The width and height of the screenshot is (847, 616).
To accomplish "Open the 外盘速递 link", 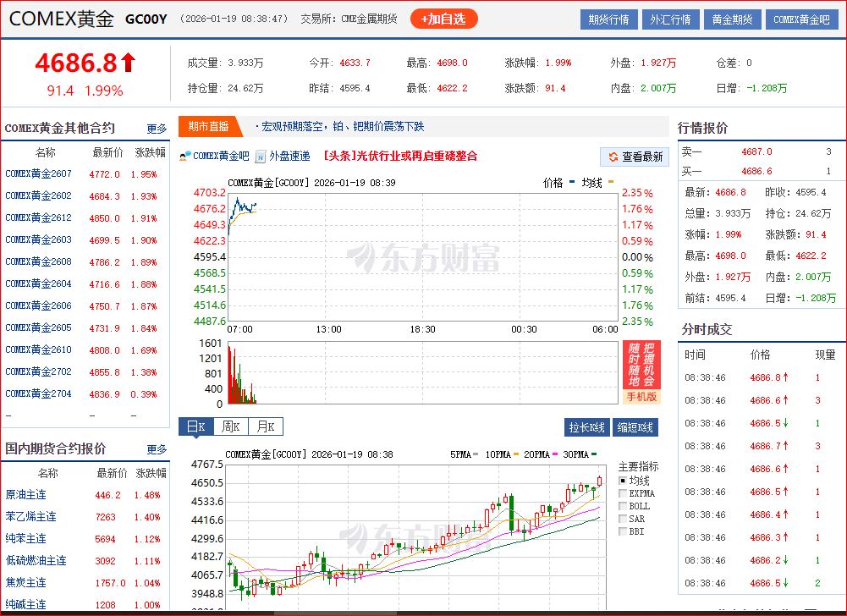I will pyautogui.click(x=289, y=157).
